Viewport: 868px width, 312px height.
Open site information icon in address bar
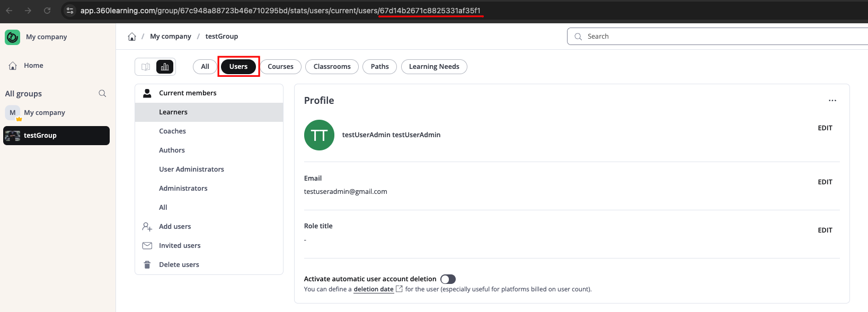[x=70, y=11]
